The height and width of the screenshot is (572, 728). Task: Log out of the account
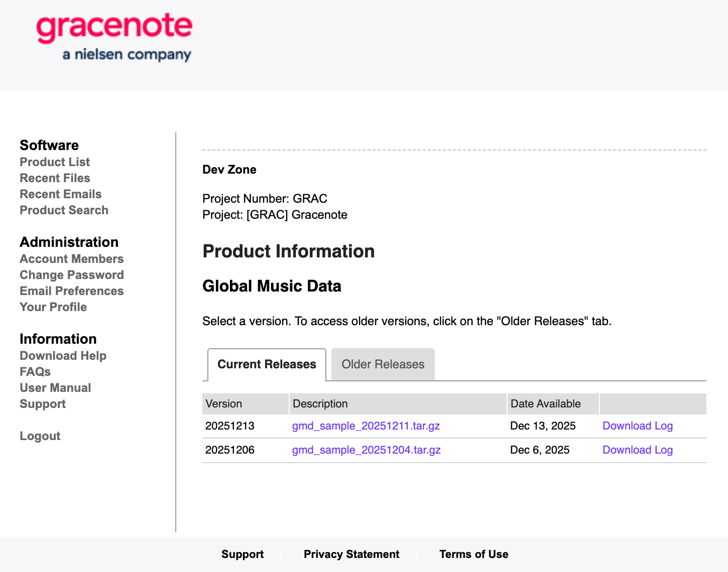(x=40, y=436)
